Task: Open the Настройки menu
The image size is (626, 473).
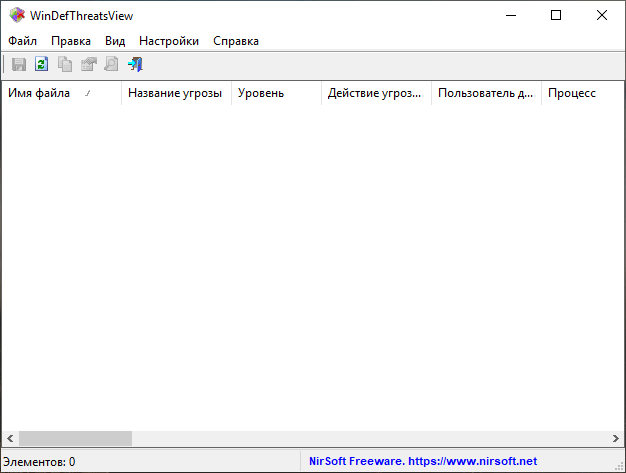Action: 169,41
